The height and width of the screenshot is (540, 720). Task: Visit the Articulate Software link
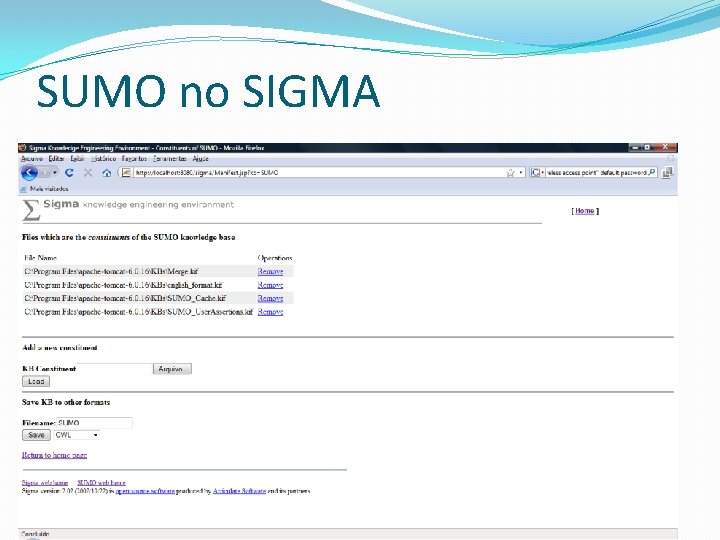239,491
